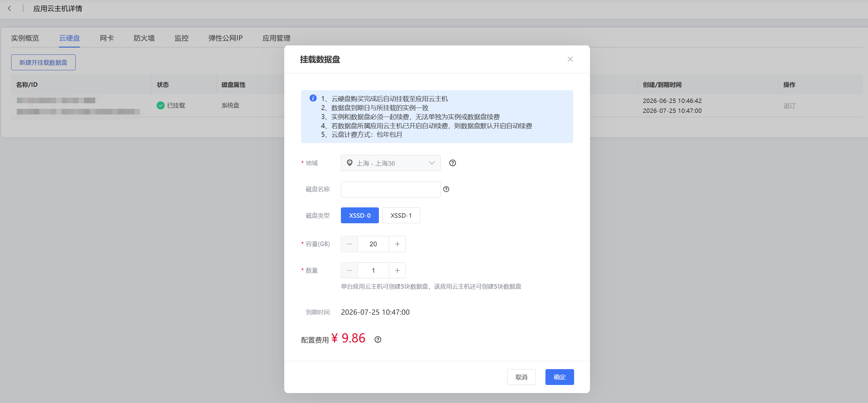Screen dimensions: 868x403
Task: Click the 磁盘名称 text input field
Action: pos(390,189)
